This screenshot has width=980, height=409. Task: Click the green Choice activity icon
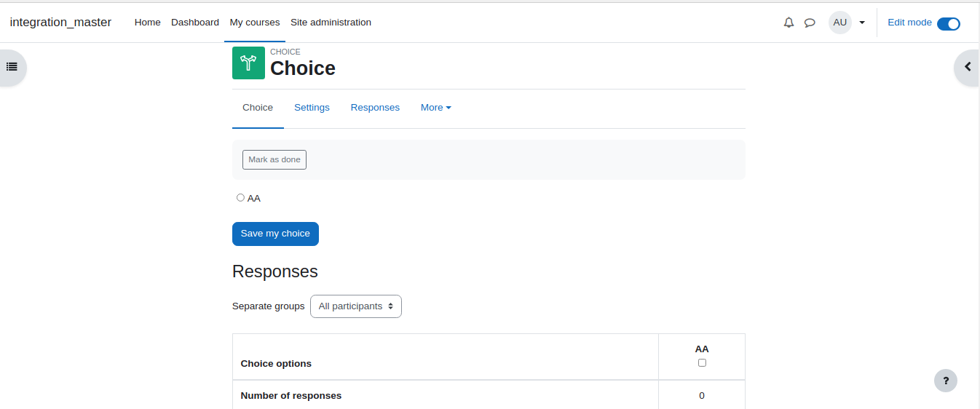pyautogui.click(x=248, y=63)
